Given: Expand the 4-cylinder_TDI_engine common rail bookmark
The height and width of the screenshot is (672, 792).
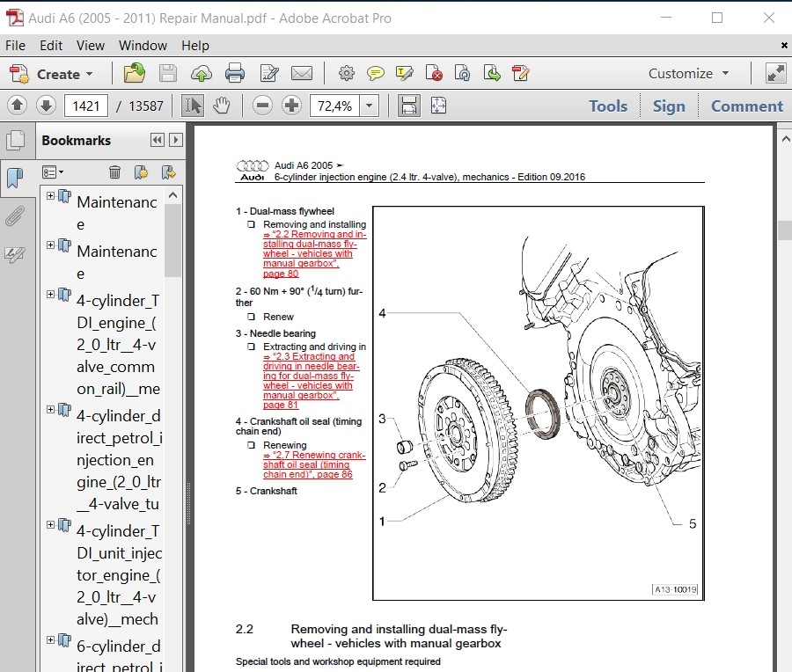Looking at the screenshot, I should [x=51, y=295].
